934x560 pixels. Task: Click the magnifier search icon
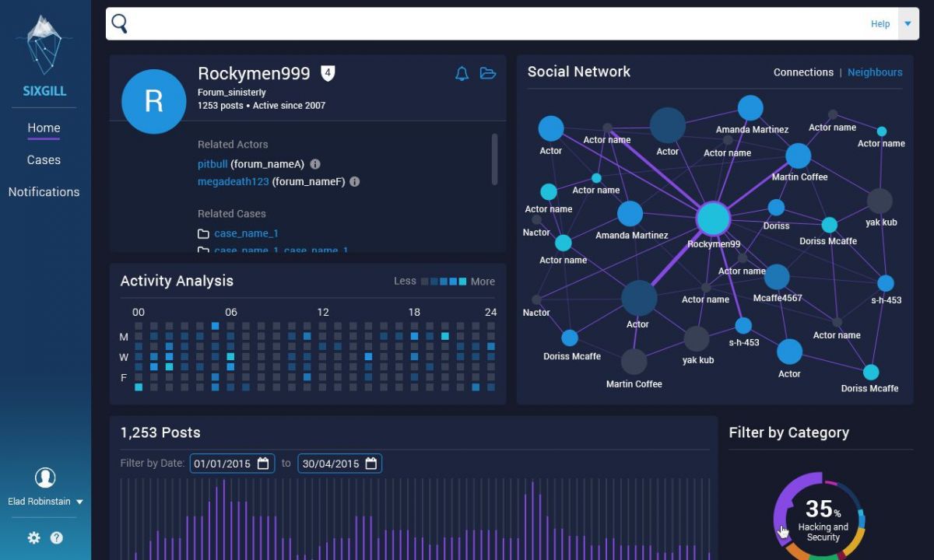(119, 23)
